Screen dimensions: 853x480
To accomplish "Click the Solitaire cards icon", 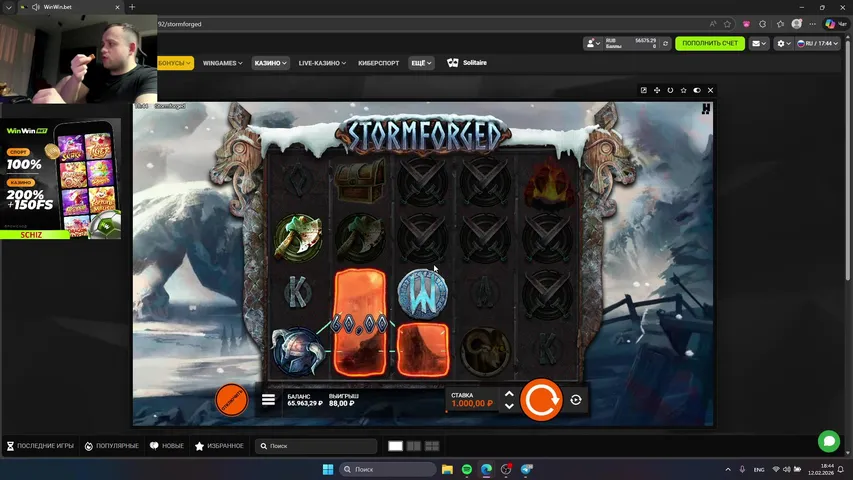I will [x=453, y=63].
